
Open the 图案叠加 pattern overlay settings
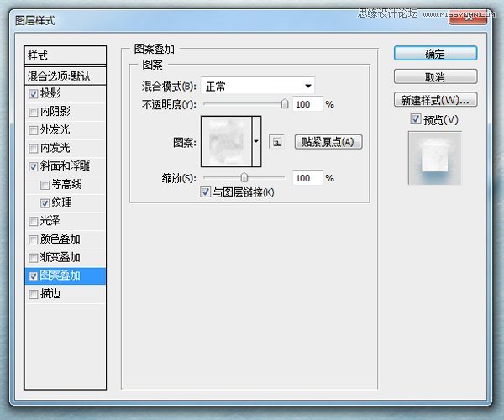point(60,276)
